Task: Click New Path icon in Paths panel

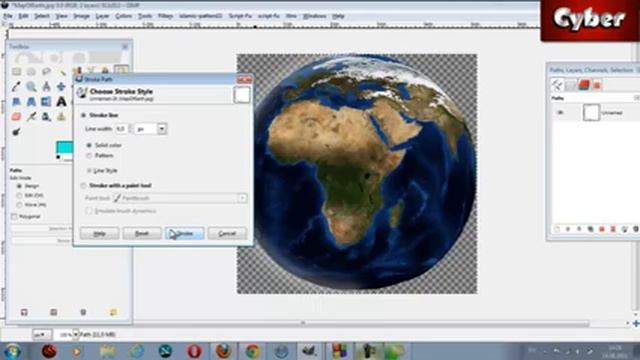Action: click(x=557, y=229)
